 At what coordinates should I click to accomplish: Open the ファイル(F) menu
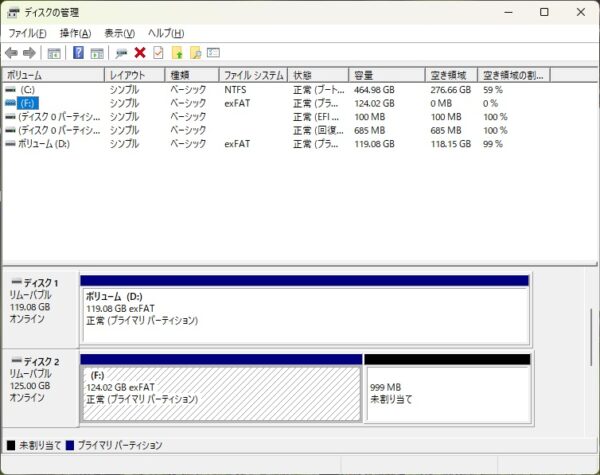27,33
